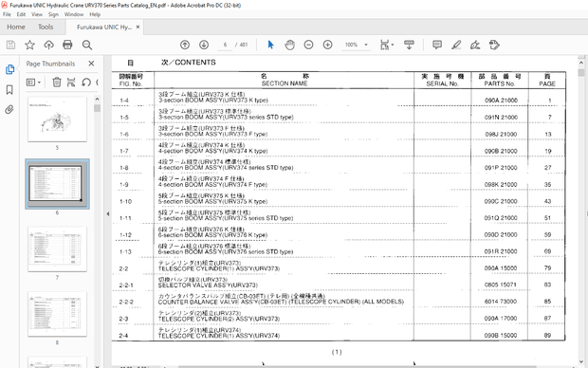Screen dimensions: 588x368
Task: Click FIG. No. 1-10 cell
Action: 125,202
